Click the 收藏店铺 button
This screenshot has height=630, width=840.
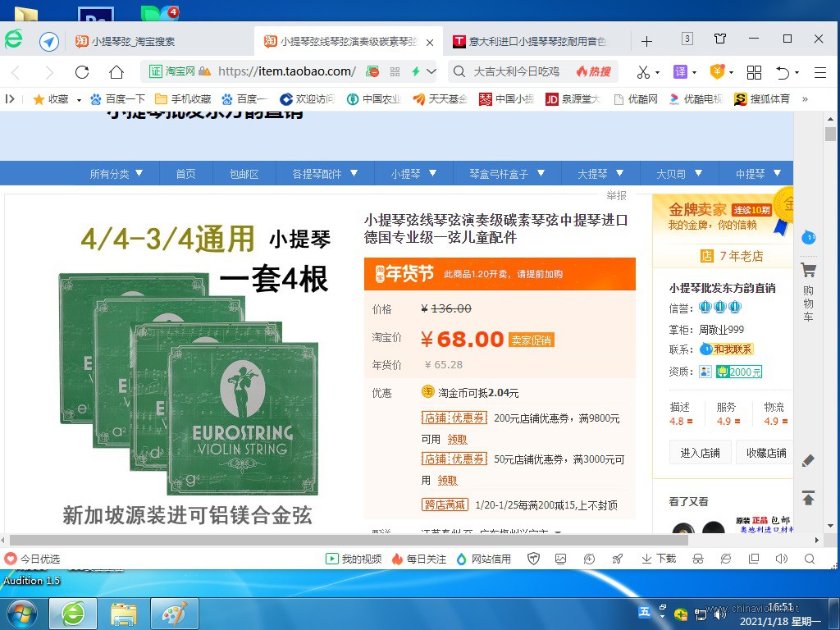[765, 453]
